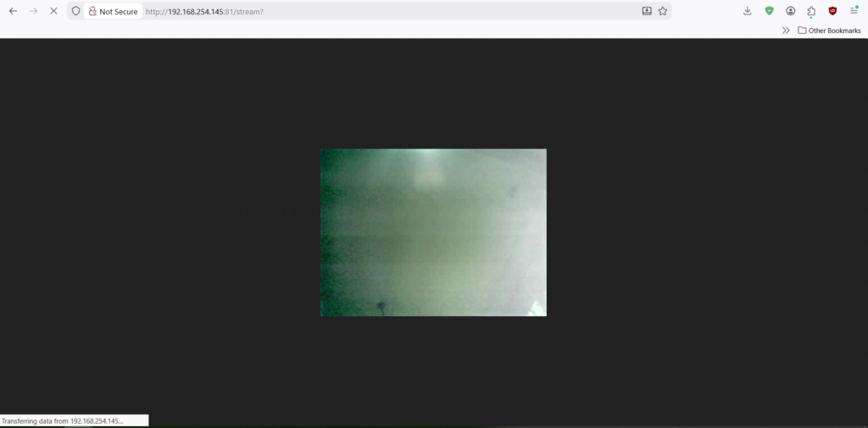Save the page using the address bar save icon
The image size is (868, 428).
tap(647, 11)
